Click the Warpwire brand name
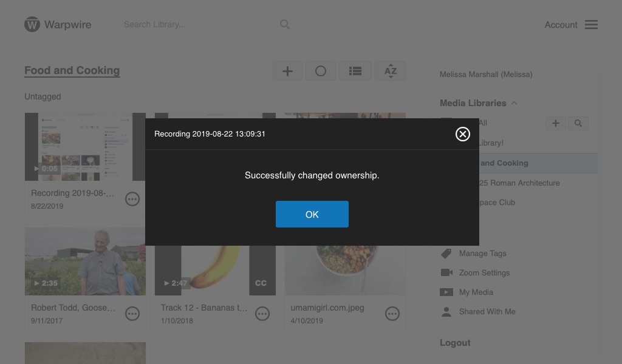Viewport: 622px width, 364px height. tap(68, 24)
